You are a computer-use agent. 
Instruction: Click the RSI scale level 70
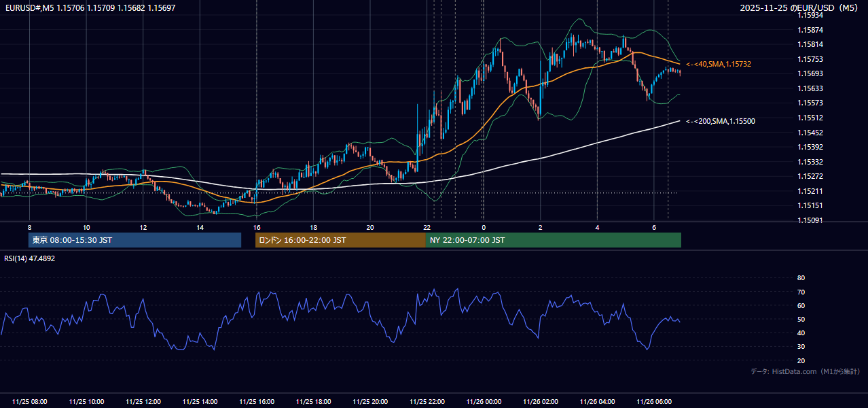pos(801,292)
